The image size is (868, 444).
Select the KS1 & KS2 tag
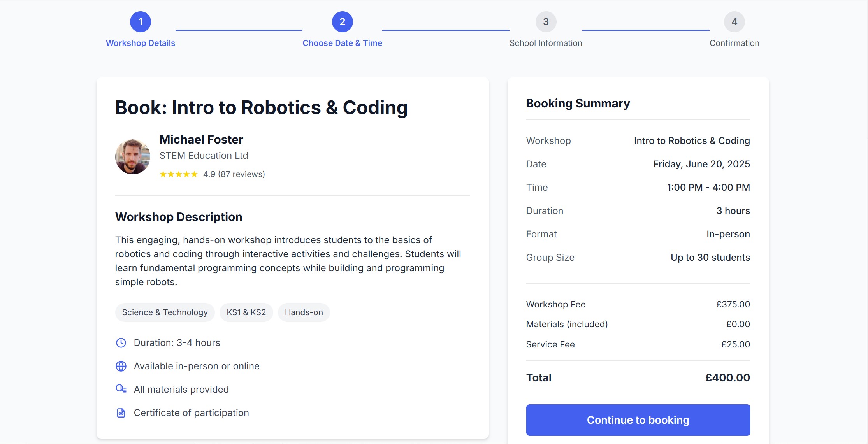point(246,312)
